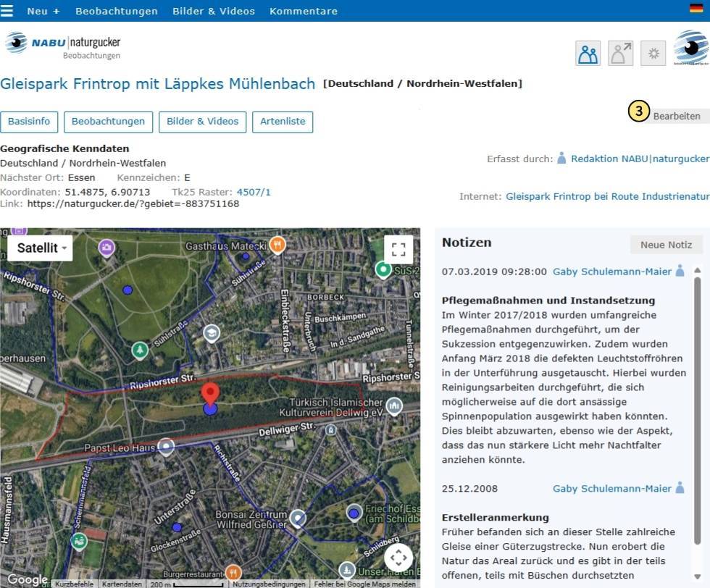Click blue dot near Friedhof Essen
This screenshot has width=710, height=588.
[354, 513]
